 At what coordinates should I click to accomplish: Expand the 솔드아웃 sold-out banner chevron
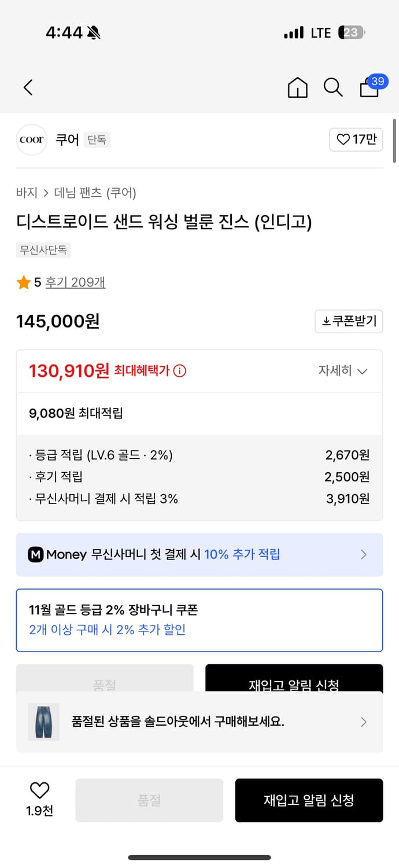[364, 722]
